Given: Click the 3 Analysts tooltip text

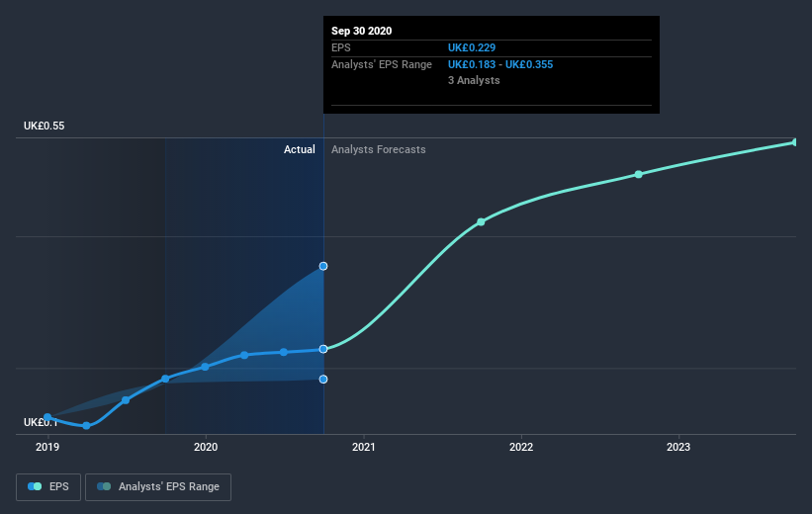Looking at the screenshot, I should [x=474, y=80].
